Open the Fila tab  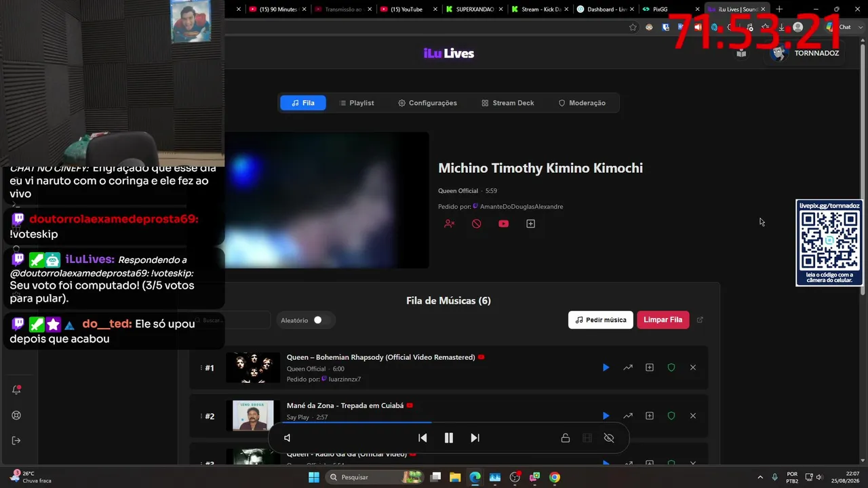pyautogui.click(x=302, y=103)
